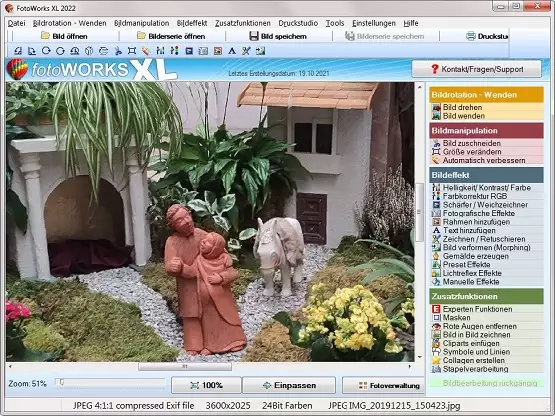
Task: Open Fotoverwaltung button
Action: point(384,385)
